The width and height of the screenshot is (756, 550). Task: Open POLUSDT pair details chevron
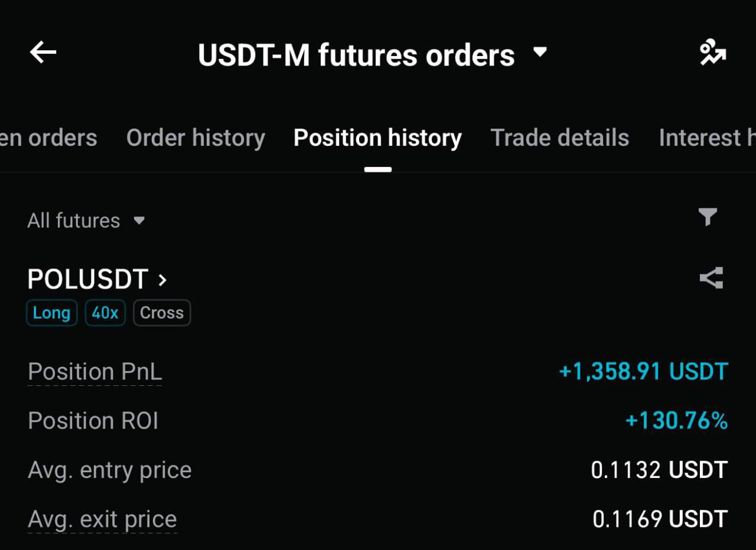[163, 280]
